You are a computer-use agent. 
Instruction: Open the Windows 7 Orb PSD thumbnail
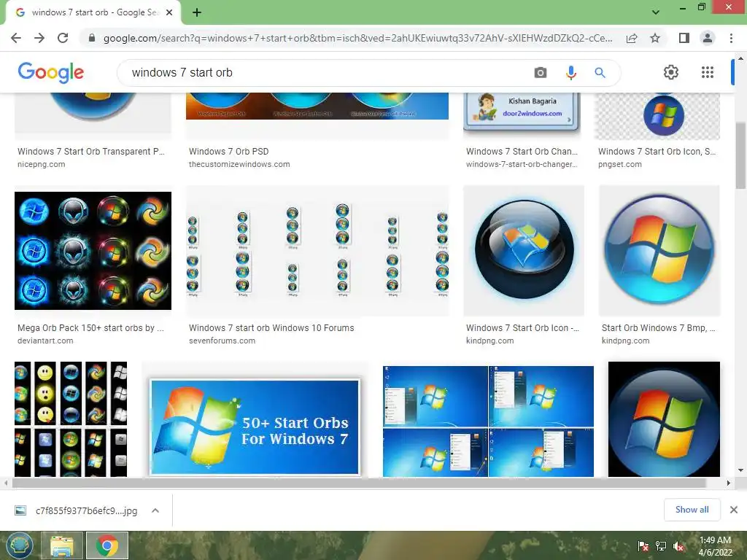click(x=317, y=106)
